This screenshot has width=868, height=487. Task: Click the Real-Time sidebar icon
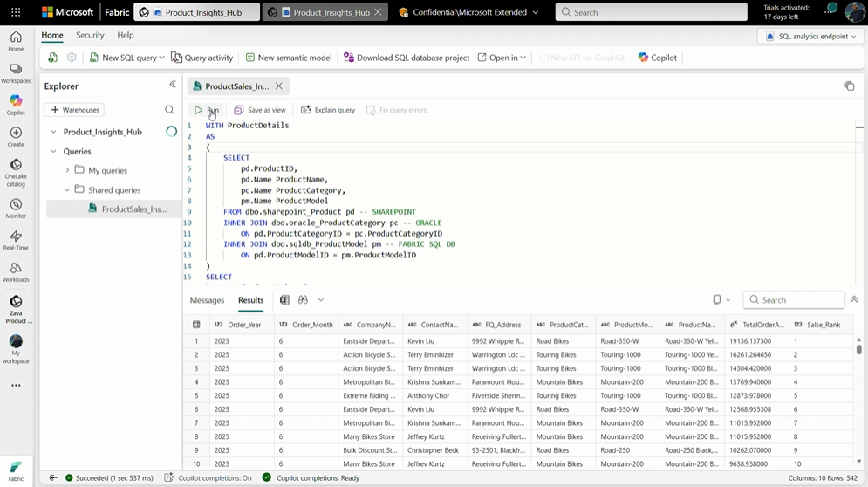[x=16, y=240]
